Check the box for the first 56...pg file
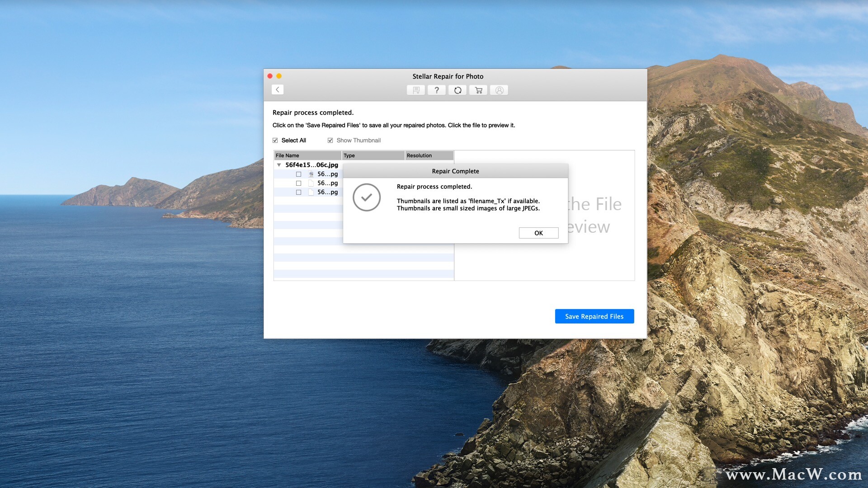The image size is (868, 488). point(298,174)
